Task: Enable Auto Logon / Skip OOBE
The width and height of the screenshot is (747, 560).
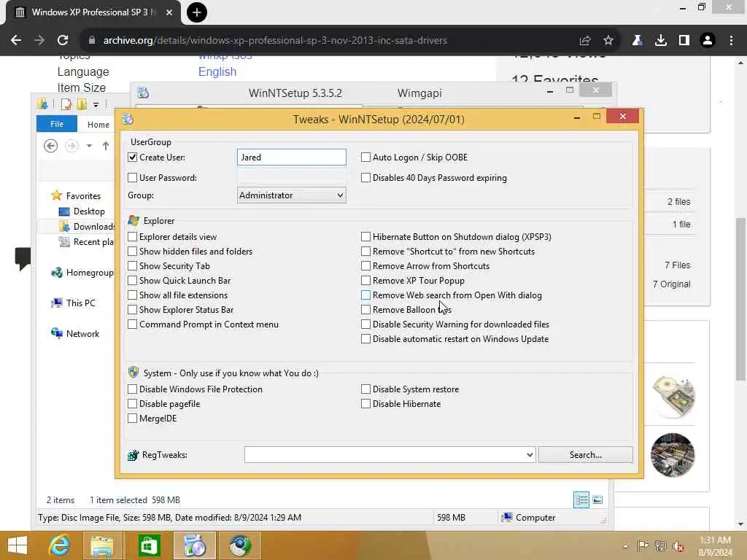Action: (365, 157)
